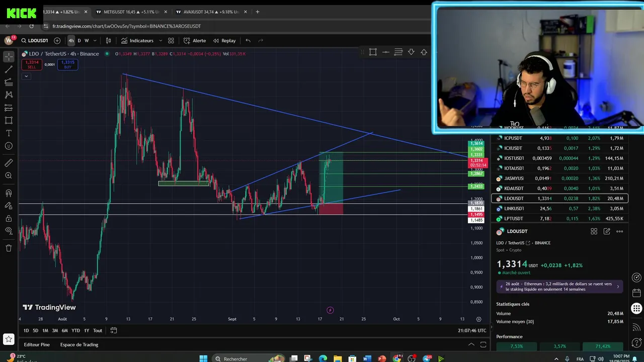The width and height of the screenshot is (644, 362).
Task: Click line style icon in floating toolbar
Action: coord(385,52)
